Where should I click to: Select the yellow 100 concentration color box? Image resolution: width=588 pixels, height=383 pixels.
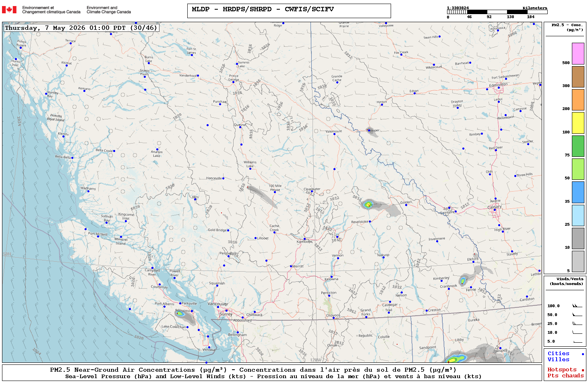click(x=578, y=123)
